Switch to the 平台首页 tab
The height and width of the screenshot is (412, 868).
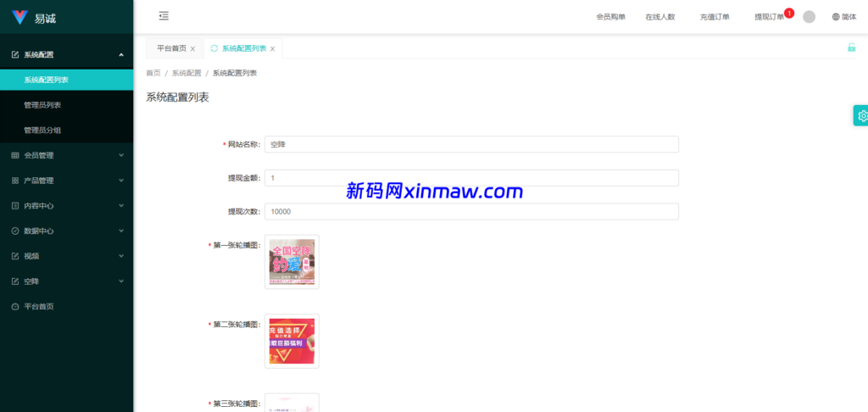171,48
